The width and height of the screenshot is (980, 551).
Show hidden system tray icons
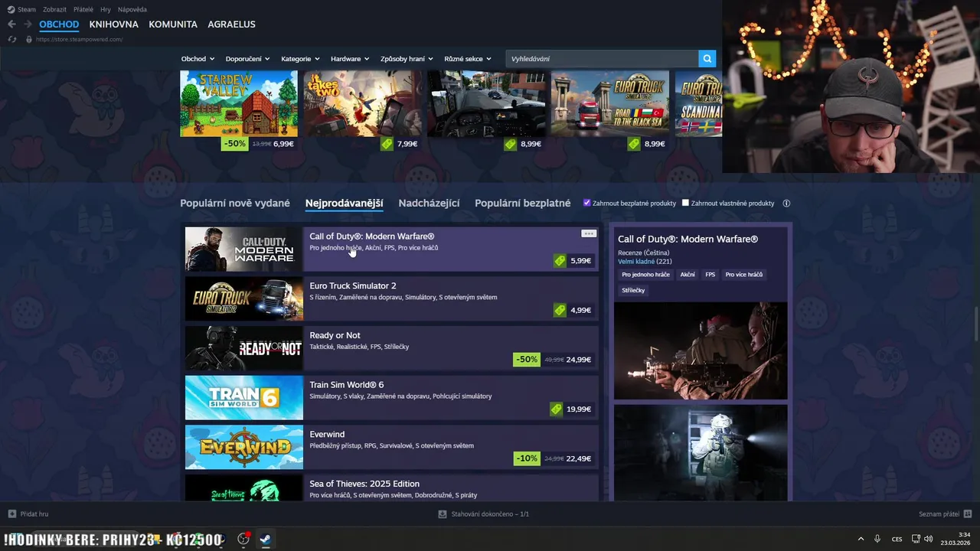pos(861,539)
